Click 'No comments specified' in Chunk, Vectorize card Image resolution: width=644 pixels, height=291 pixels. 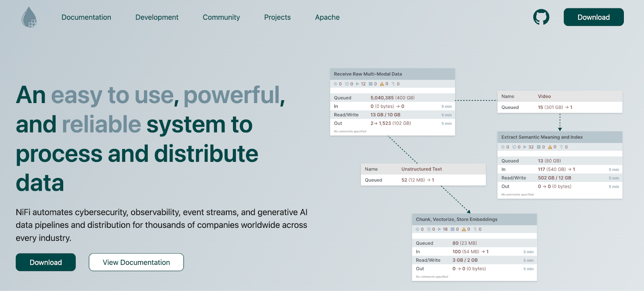pos(432,277)
